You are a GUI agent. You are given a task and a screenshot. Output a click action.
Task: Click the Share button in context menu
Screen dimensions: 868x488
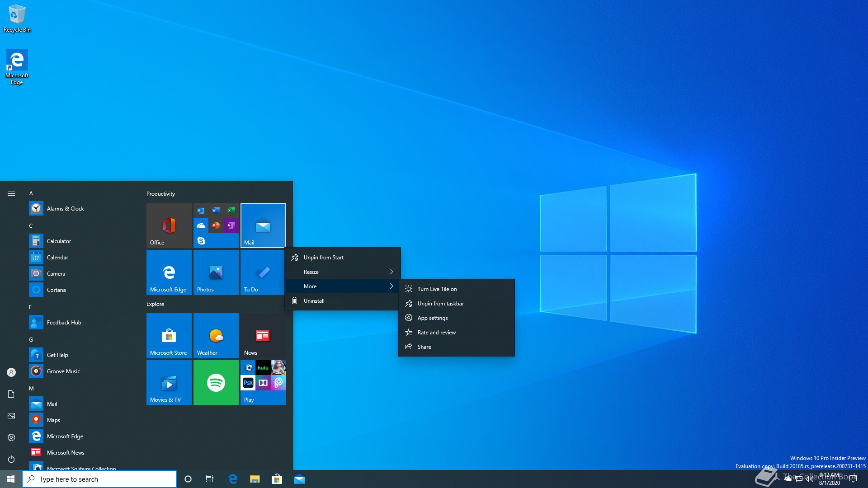pos(424,346)
